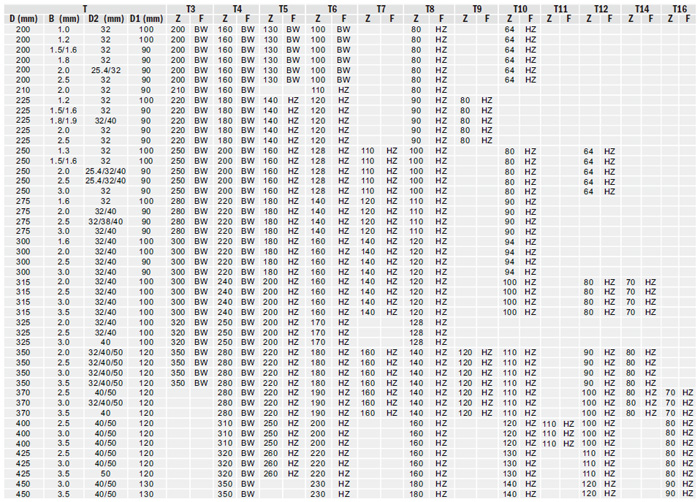This screenshot has width=700, height=502.
Task: Click the D2 (mm) column header
Action: [x=105, y=19]
